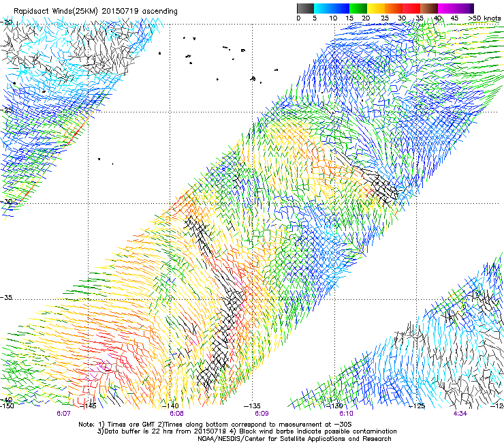
Task: Click the '>50 knots' legend label
Action: coord(484,18)
